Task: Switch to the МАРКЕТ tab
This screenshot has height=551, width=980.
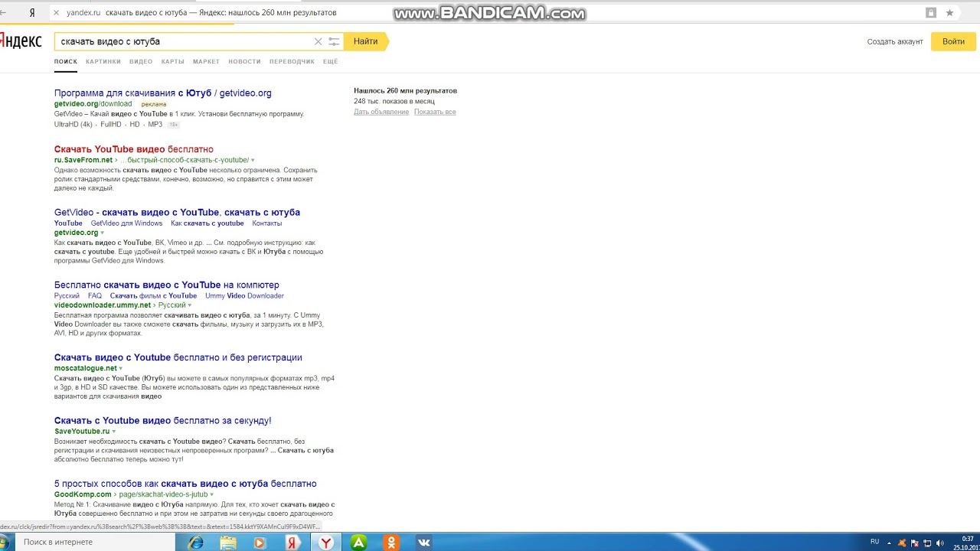Action: [x=206, y=61]
